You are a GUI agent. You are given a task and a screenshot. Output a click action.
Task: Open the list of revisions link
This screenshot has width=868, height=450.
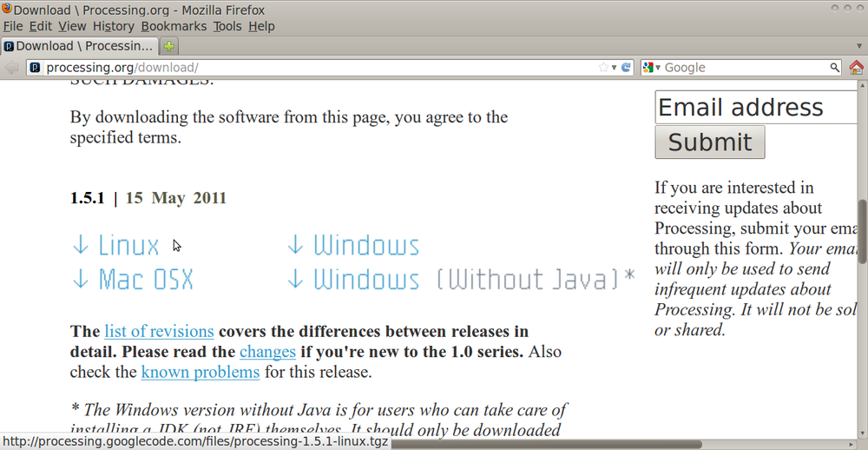[159, 331]
